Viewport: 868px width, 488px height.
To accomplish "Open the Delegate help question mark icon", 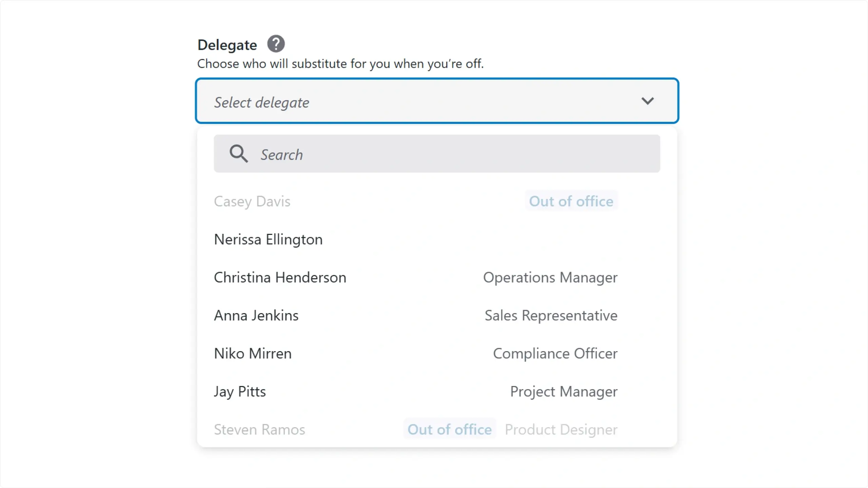I will coord(276,44).
